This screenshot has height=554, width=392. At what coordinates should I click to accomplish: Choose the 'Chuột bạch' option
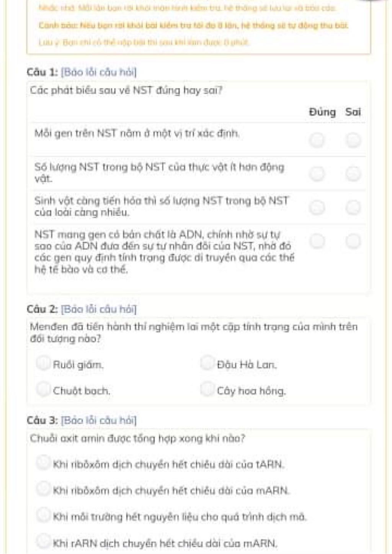43,389
